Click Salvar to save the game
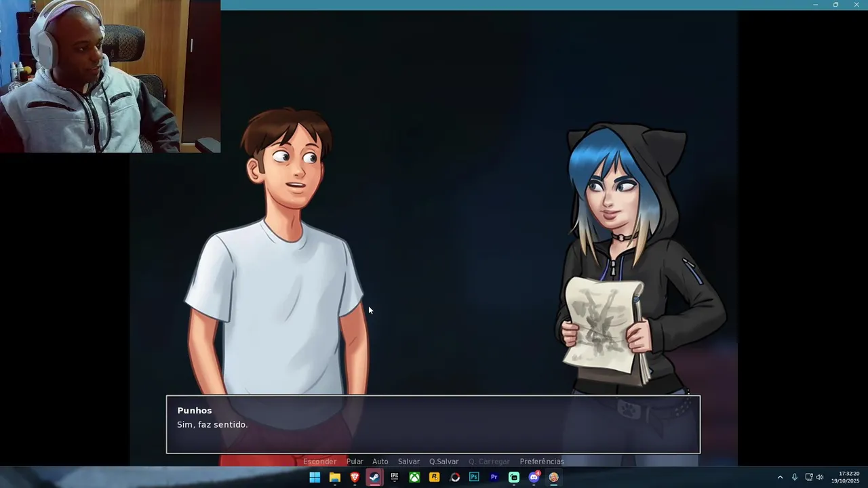This screenshot has width=868, height=488. pos(409,462)
